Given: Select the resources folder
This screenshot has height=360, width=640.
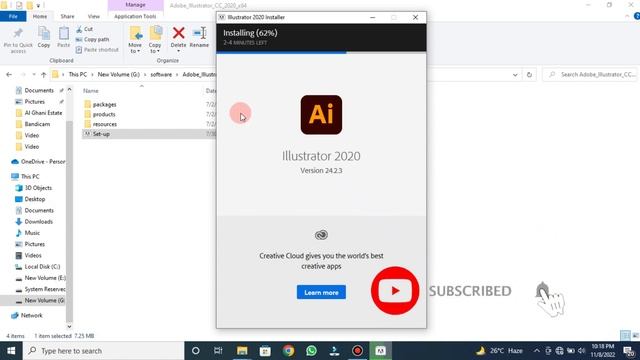Looking at the screenshot, I should [104, 124].
